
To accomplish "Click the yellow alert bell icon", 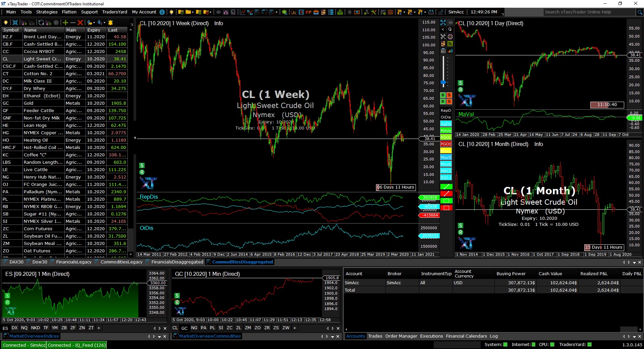I will click(x=110, y=22).
